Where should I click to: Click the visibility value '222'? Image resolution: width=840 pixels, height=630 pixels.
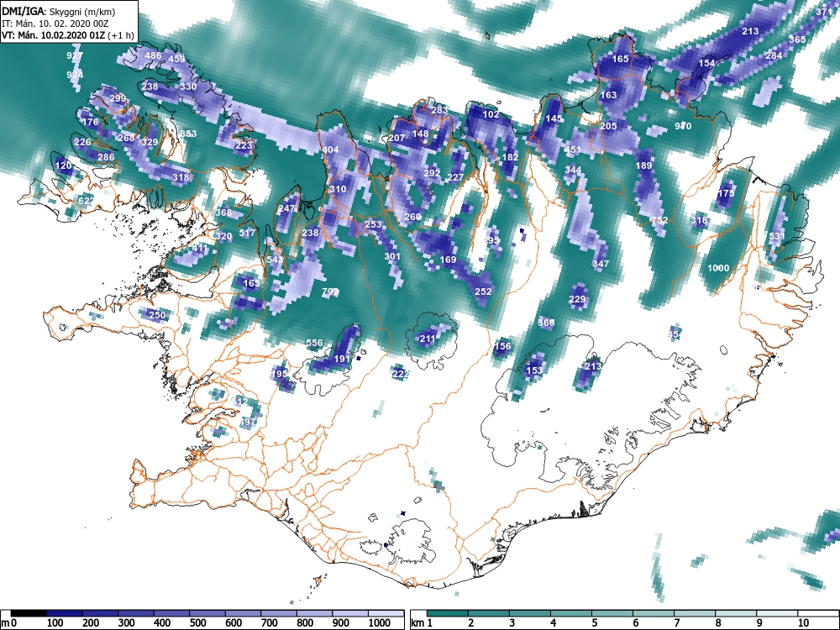(400, 374)
